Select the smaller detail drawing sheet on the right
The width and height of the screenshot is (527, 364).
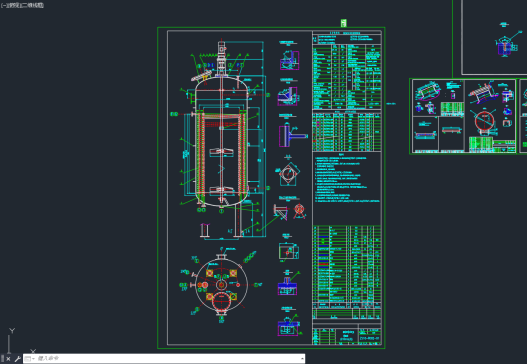[463, 116]
